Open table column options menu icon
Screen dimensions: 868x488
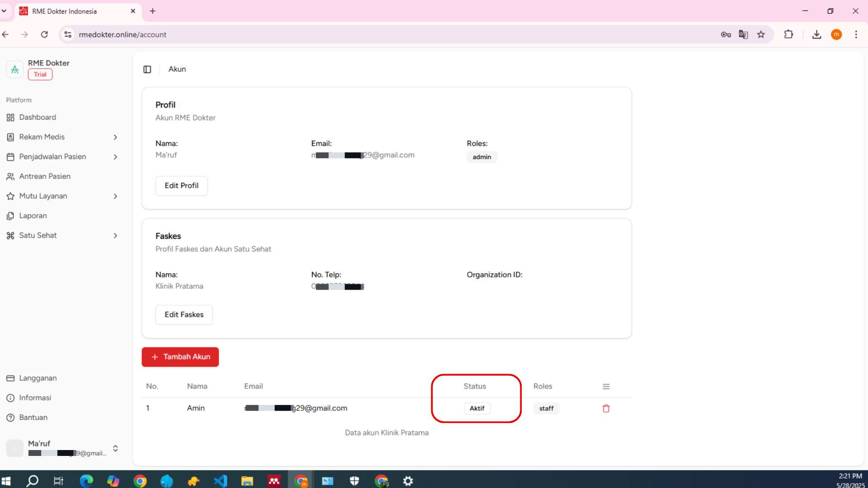point(606,386)
